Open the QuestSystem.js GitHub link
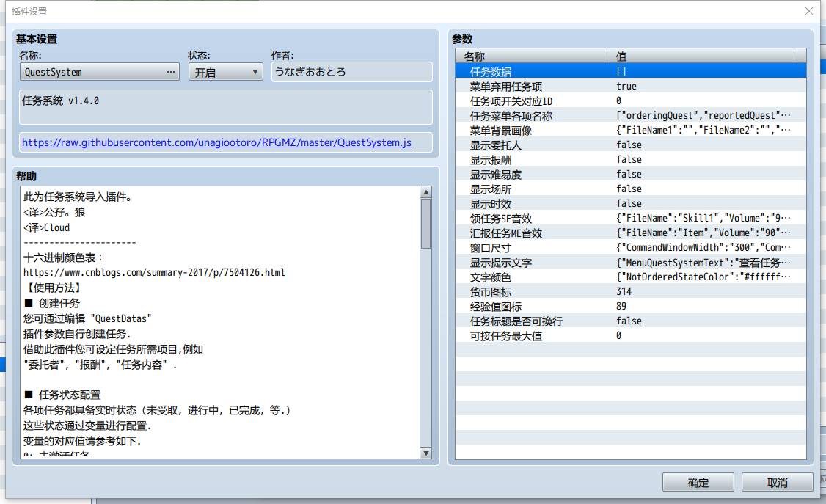Image resolution: width=826 pixels, height=504 pixels. coord(216,143)
